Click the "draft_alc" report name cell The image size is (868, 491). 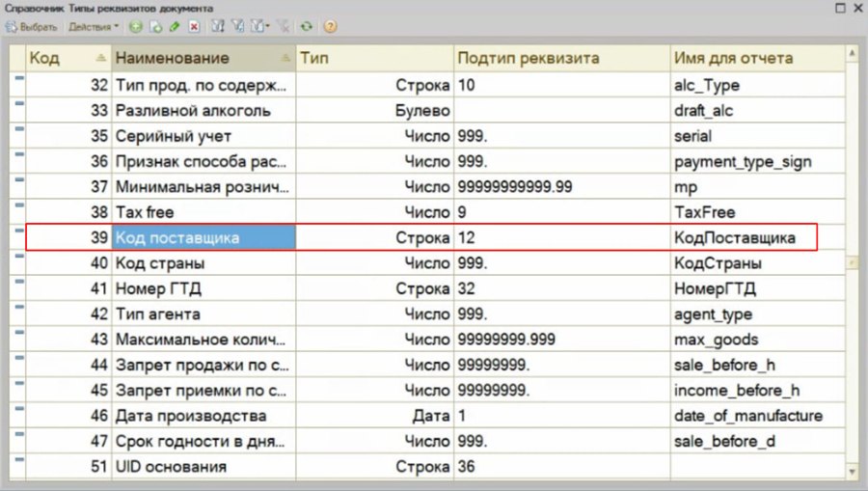[758, 111]
